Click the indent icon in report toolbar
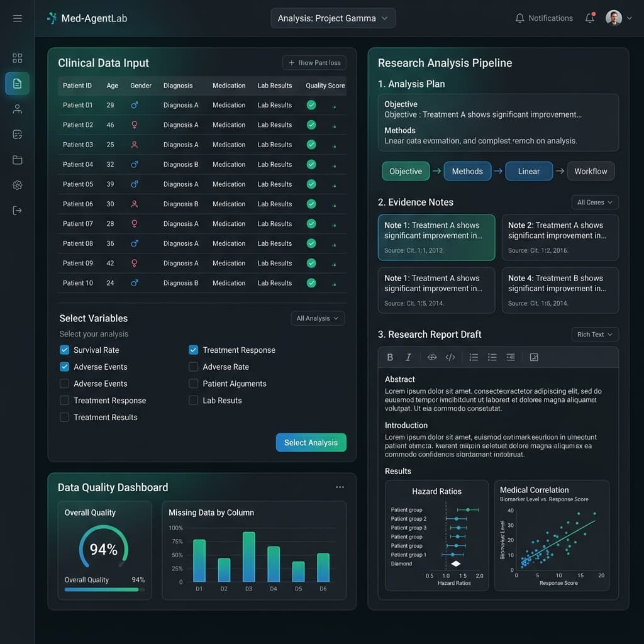644x644 pixels. (x=511, y=357)
